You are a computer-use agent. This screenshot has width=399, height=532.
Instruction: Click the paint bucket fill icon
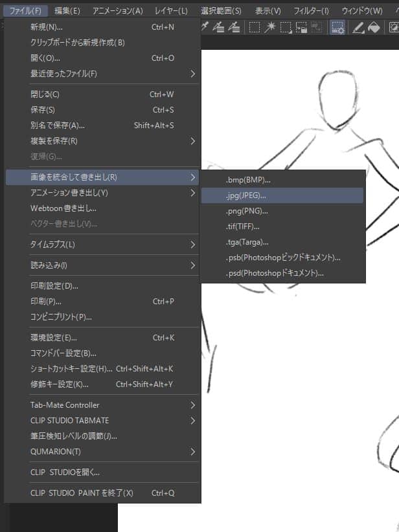[x=374, y=27]
